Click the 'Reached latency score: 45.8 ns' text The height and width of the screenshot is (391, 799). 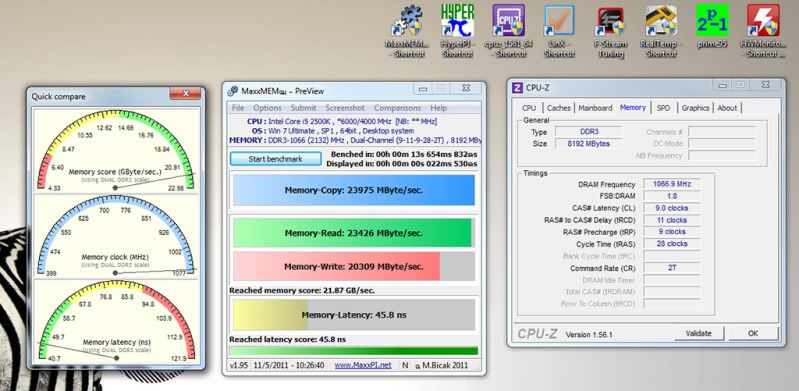[287, 340]
